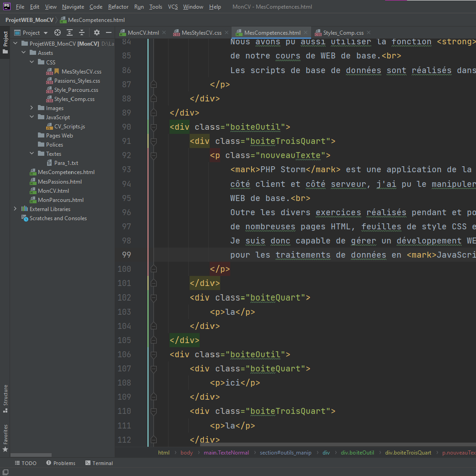Collapse All items in the Project tree
The width and height of the screenshot is (476, 476).
coord(82,32)
